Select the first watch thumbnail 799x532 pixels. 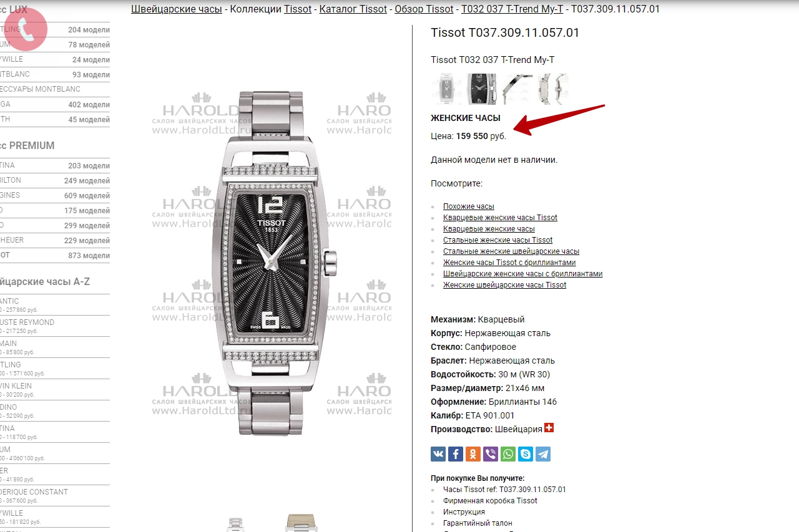446,89
